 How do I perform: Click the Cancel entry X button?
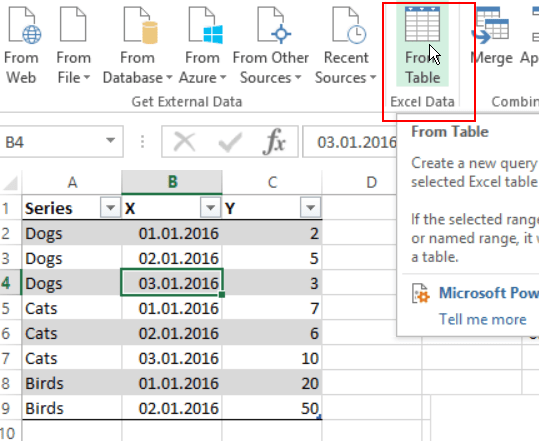[185, 141]
